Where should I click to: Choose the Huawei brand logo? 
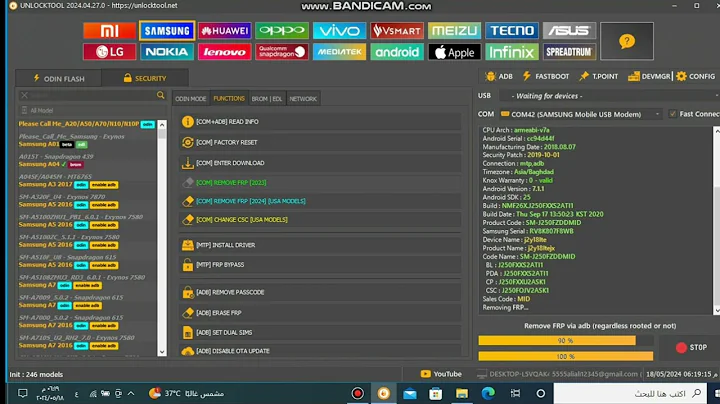[x=225, y=31]
